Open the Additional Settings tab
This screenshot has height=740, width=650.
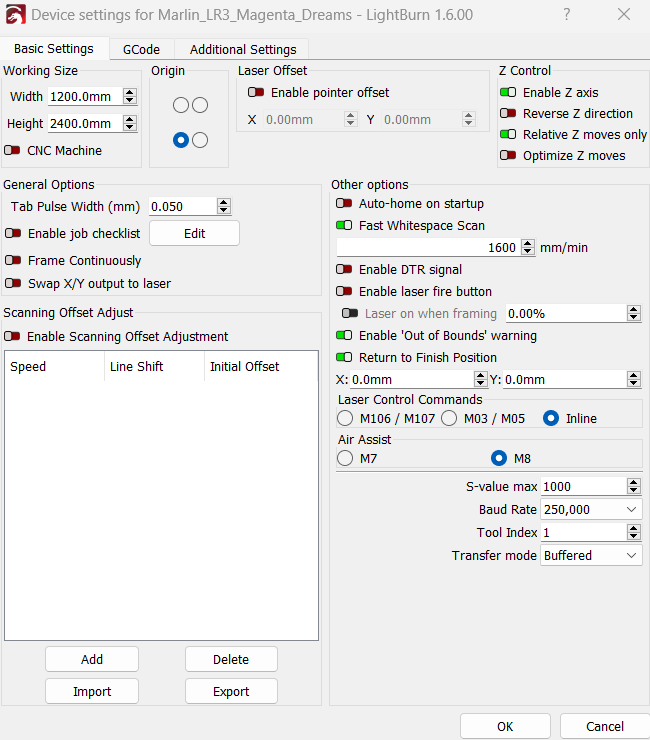click(243, 49)
